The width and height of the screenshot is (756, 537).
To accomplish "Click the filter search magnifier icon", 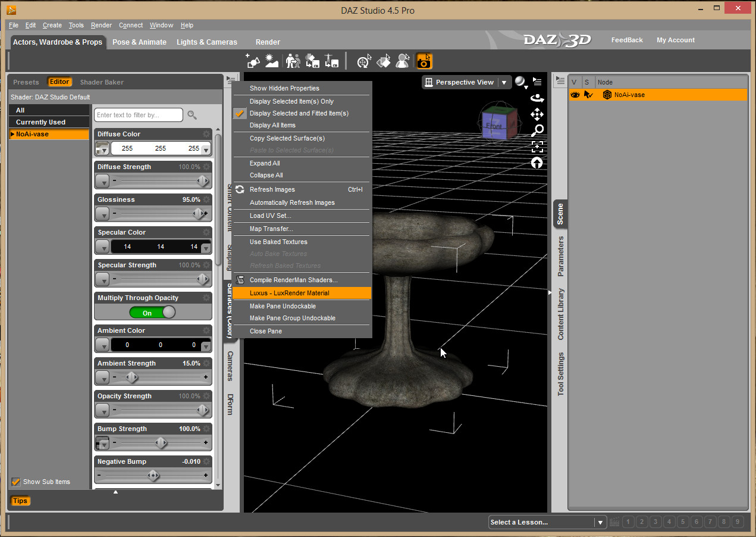I will pos(192,115).
